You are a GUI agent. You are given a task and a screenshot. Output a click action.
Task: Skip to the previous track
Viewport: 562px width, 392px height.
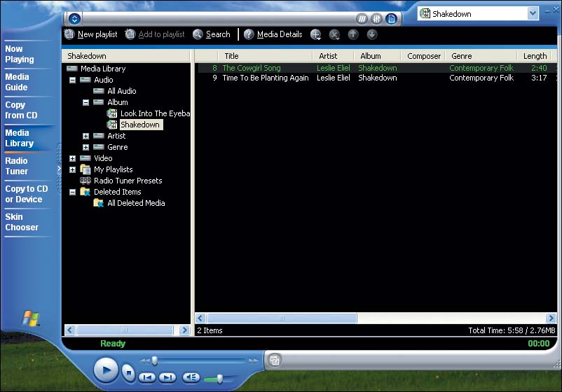tap(147, 377)
